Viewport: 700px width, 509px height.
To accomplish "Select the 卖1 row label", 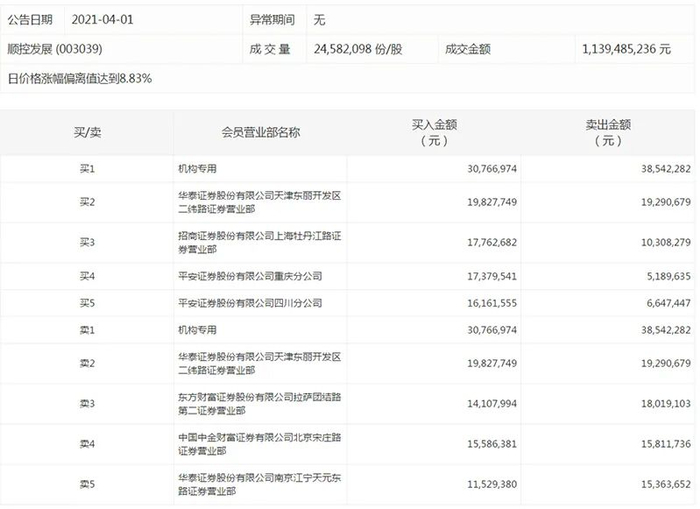I will [x=87, y=330].
